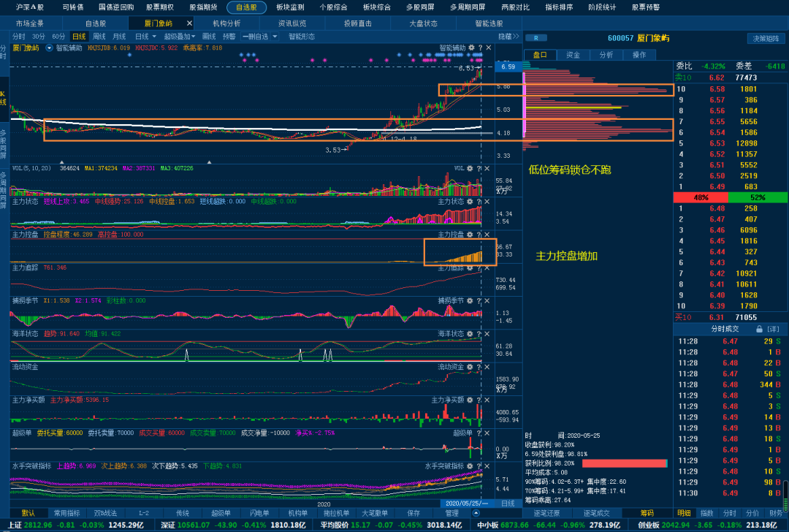Close the 超级单 indicator panel
Image resolution: width=789 pixels, height=532 pixels.
(x=487, y=433)
